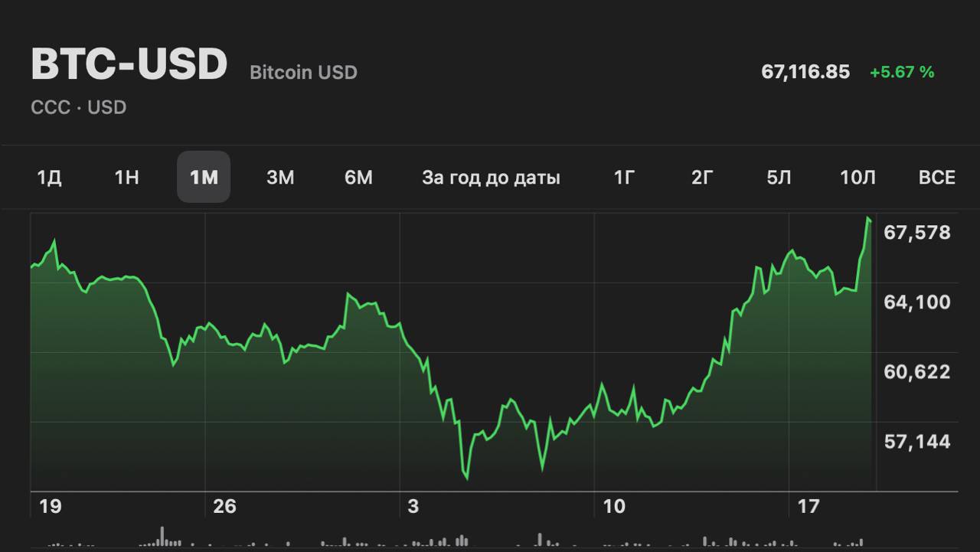The width and height of the screenshot is (980, 552).
Task: Display the ВСЕ full history range
Action: (936, 178)
